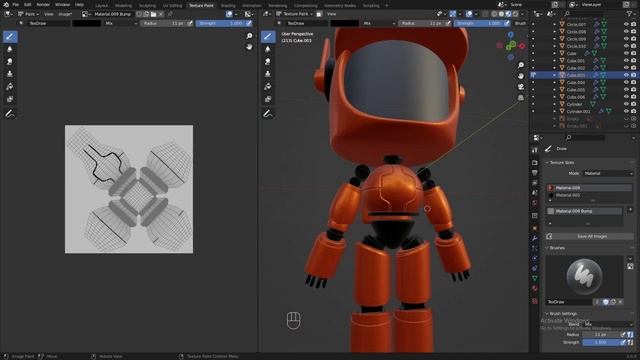Switch to the Shading workspace tab
The height and width of the screenshot is (360, 640).
click(x=228, y=6)
